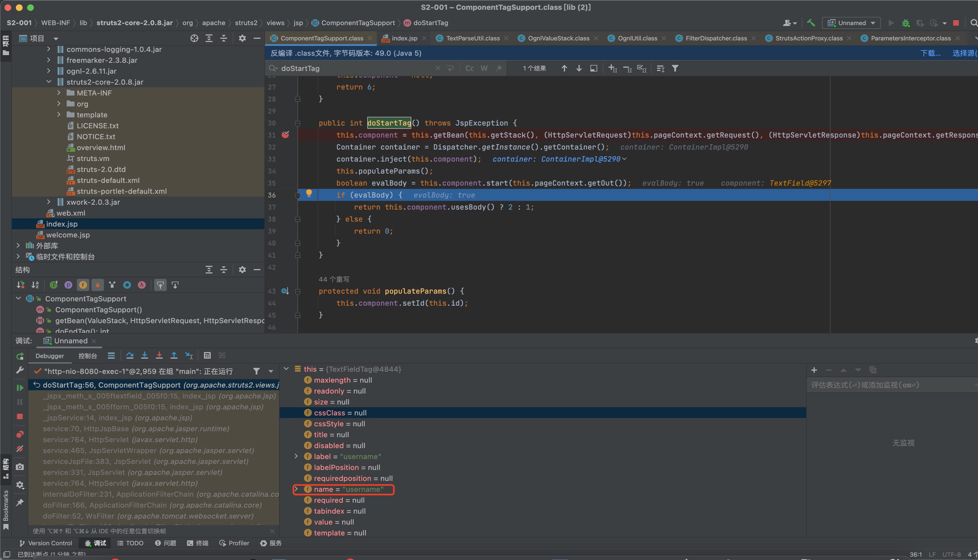
Task: Collapse the this variable in debugger
Action: pyautogui.click(x=286, y=369)
